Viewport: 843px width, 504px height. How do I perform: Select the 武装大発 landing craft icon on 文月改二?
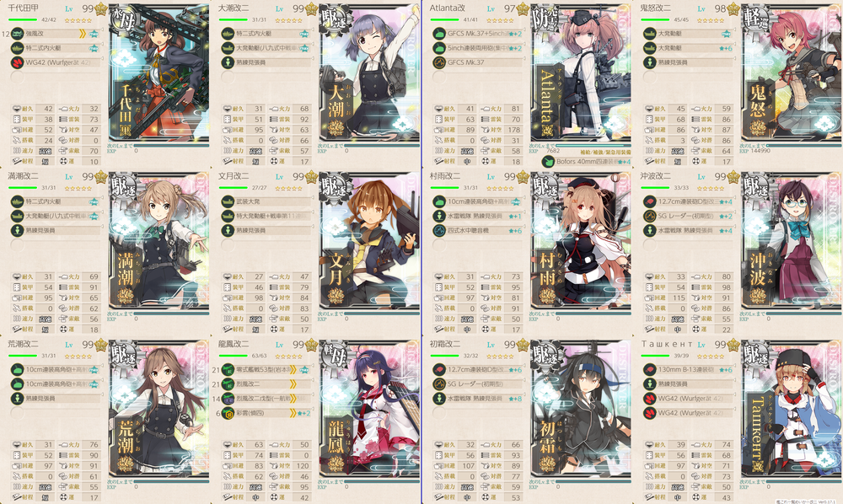[228, 202]
